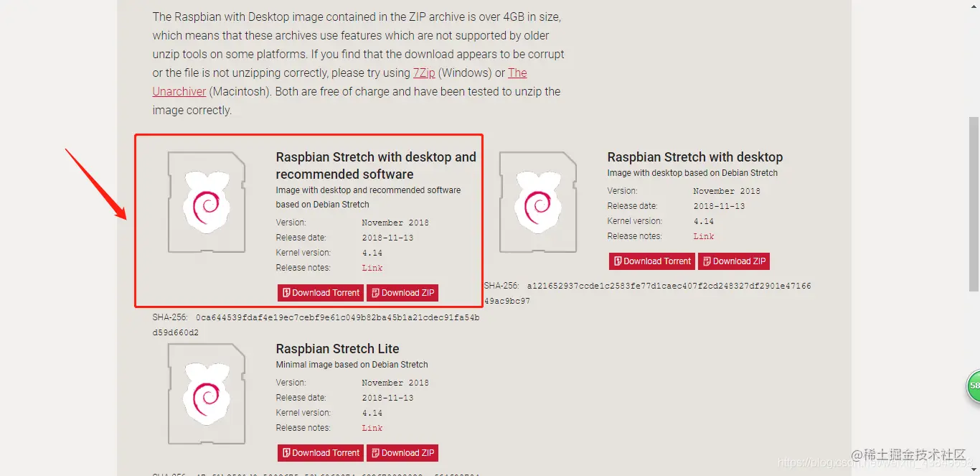The height and width of the screenshot is (476, 980).
Task: Open release notes Link for recommended software image
Action: pyautogui.click(x=372, y=268)
